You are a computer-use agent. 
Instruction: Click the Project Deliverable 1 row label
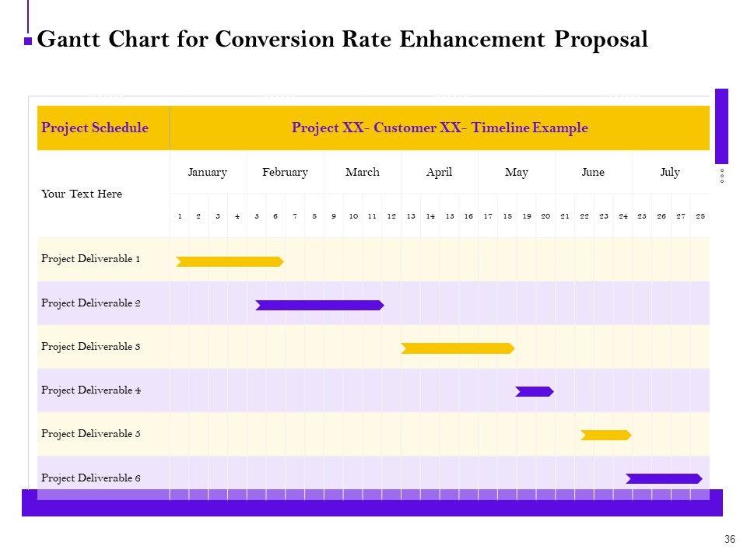point(90,258)
